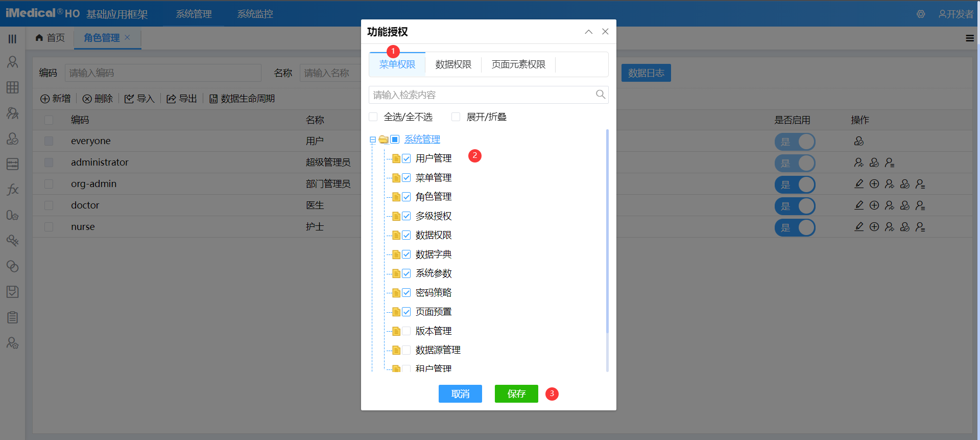Click the user list icon for the org-admin row
This screenshot has height=440, width=980.
point(920,184)
